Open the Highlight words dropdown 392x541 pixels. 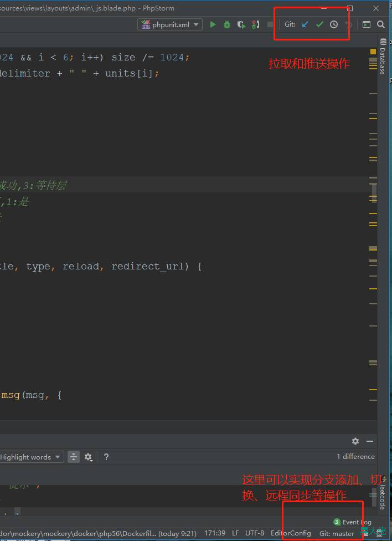pos(32,457)
